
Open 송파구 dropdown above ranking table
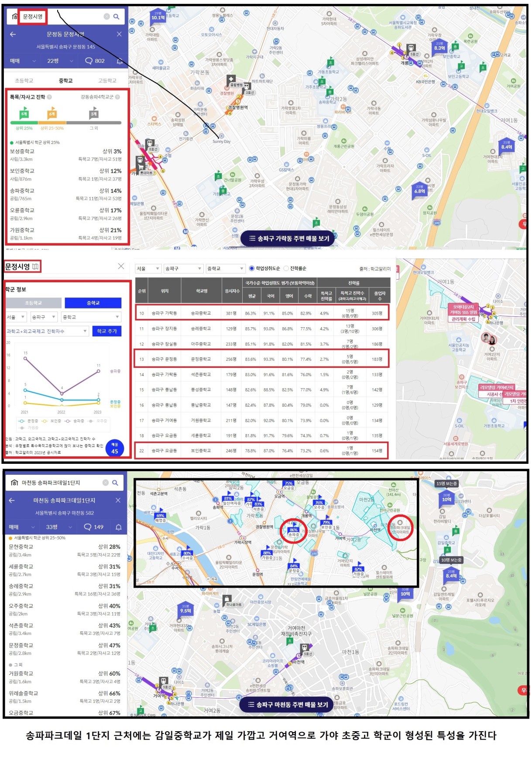[184, 268]
